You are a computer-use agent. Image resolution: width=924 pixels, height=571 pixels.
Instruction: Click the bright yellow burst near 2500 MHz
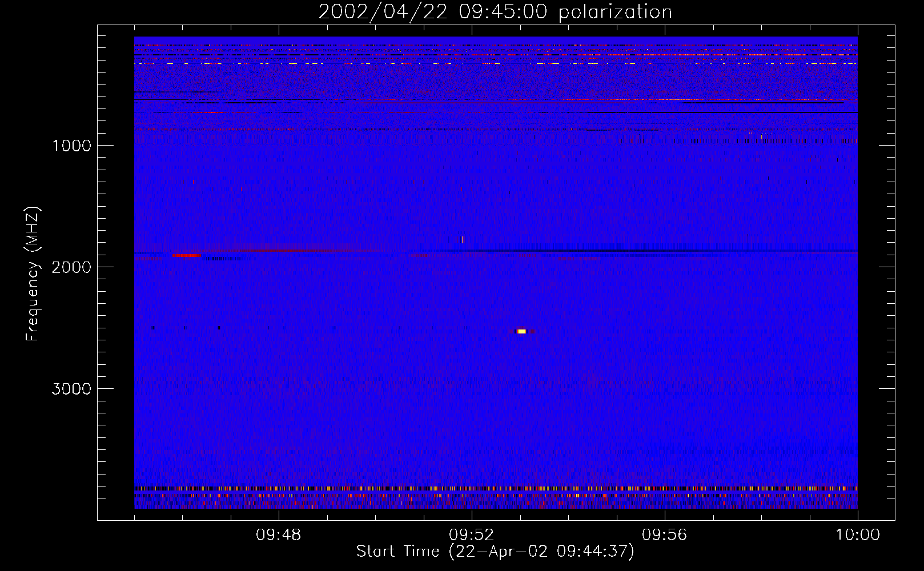(521, 331)
